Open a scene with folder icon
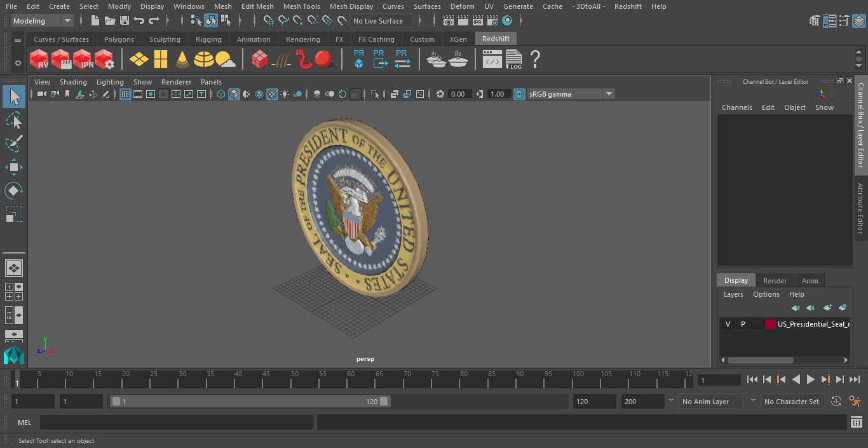868x448 pixels. (x=109, y=21)
